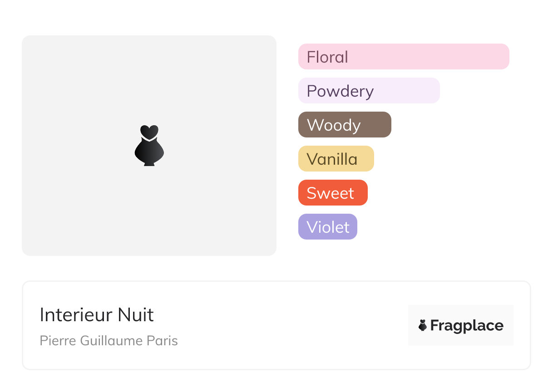Select the Powdery accord bar

pyautogui.click(x=369, y=91)
